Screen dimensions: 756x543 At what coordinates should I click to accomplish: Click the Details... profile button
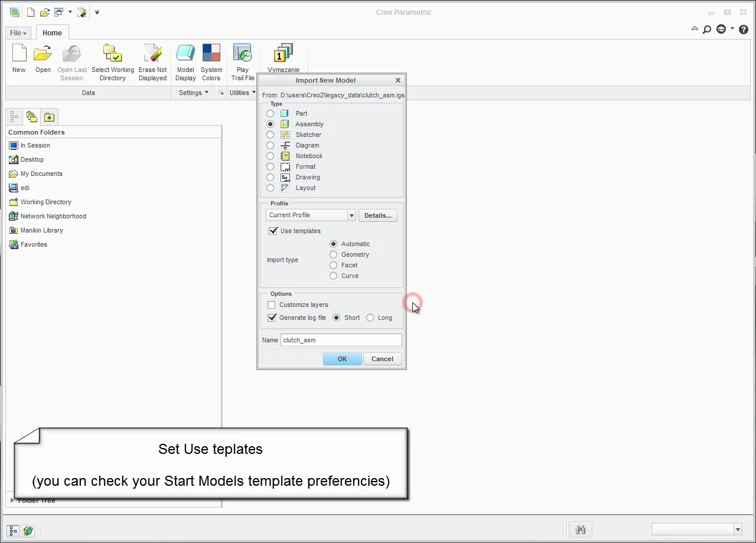pos(378,215)
